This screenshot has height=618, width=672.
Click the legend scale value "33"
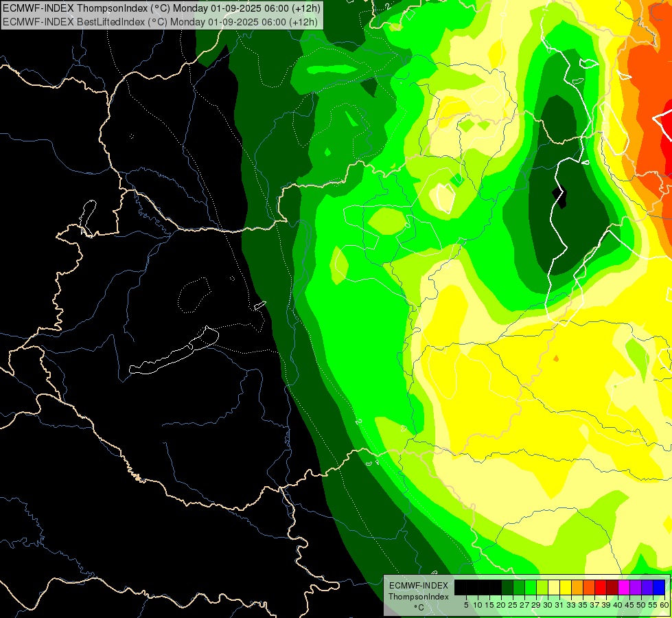pyautogui.click(x=571, y=605)
